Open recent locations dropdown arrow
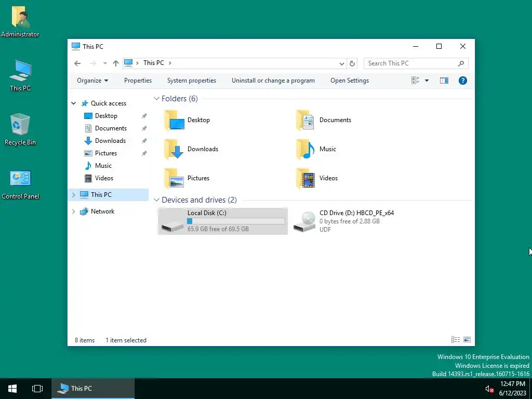The width and height of the screenshot is (532, 399). pyautogui.click(x=105, y=63)
